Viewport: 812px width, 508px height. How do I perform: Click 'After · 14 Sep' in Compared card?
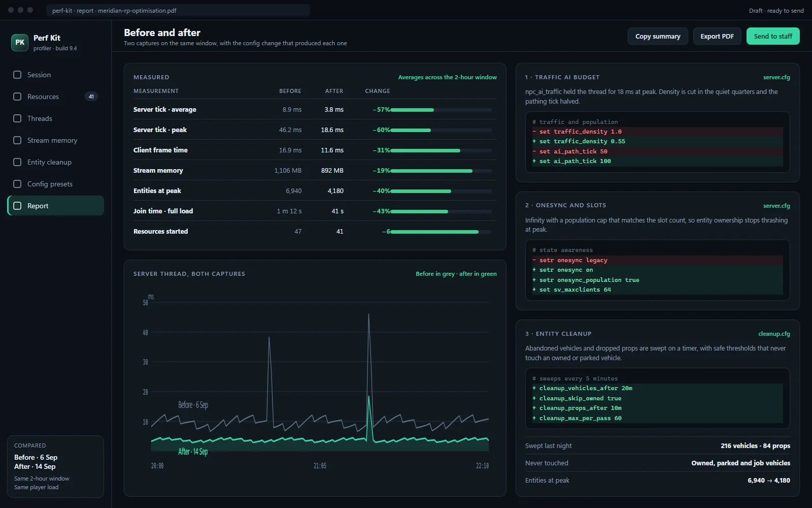click(x=35, y=466)
